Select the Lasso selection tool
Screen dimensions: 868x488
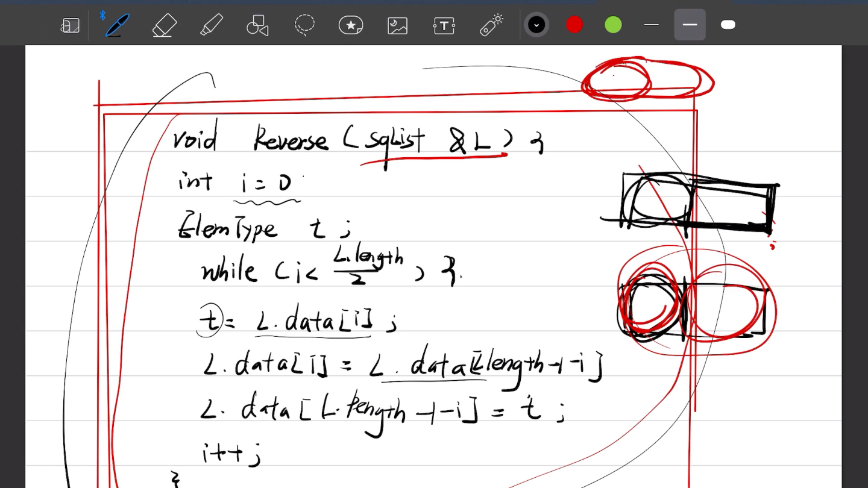304,25
